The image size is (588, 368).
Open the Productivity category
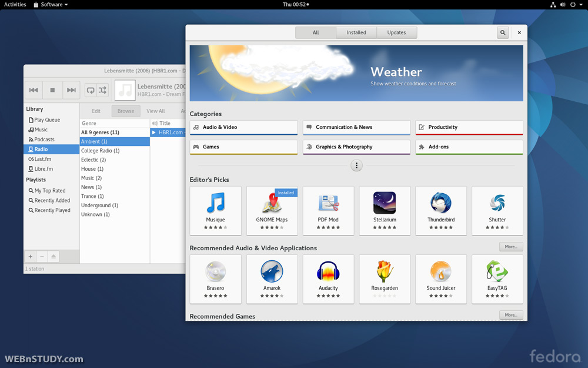click(x=469, y=127)
